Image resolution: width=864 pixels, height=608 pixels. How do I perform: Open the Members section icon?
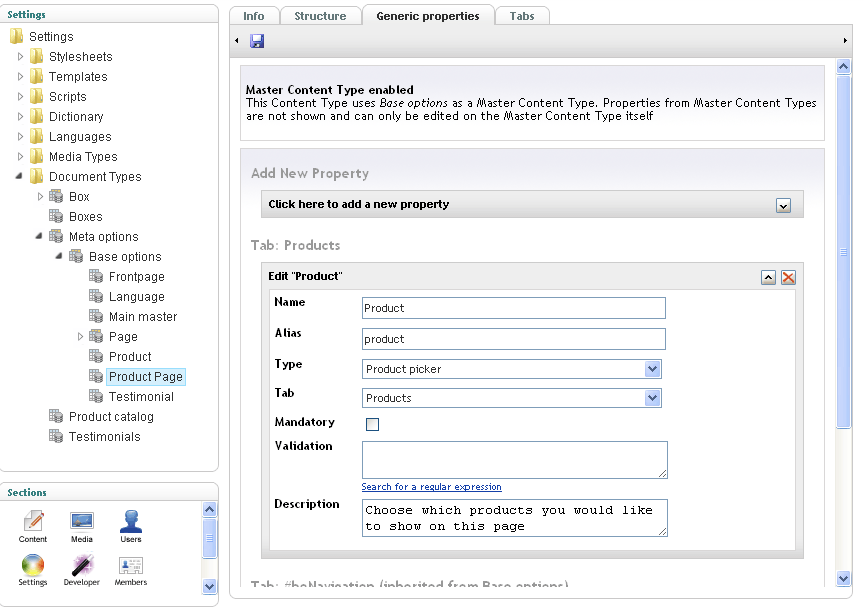(x=131, y=566)
